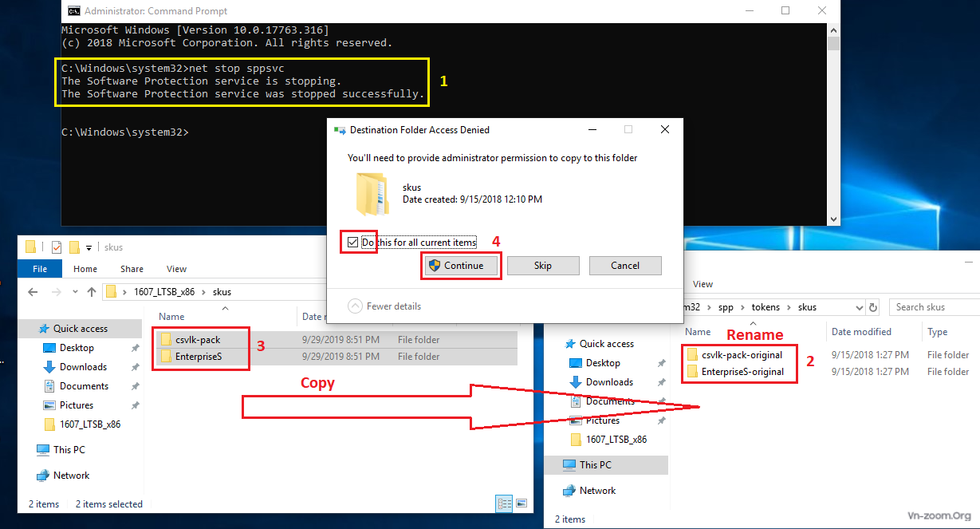Screen dimensions: 980x529
Task: Maximize the Command Prompt window
Action: pos(785,10)
